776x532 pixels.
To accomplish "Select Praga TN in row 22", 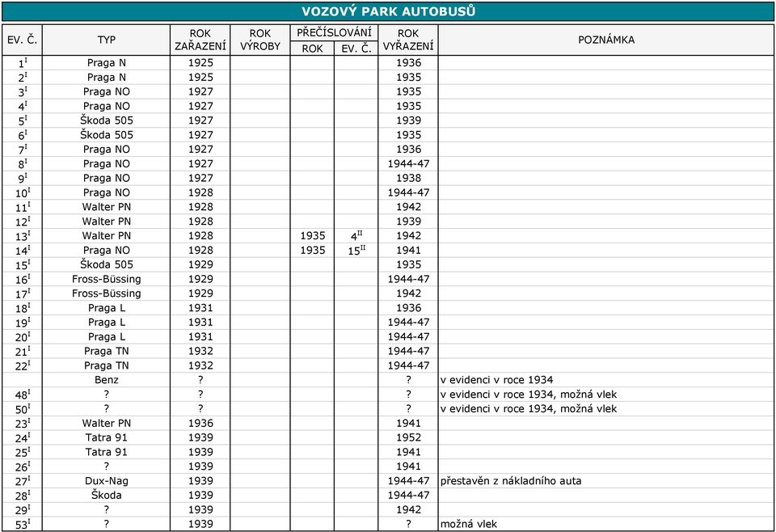I will click(x=107, y=365).
